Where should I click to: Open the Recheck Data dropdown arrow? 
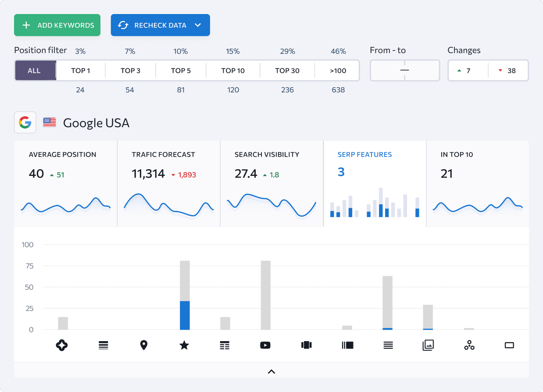point(198,25)
